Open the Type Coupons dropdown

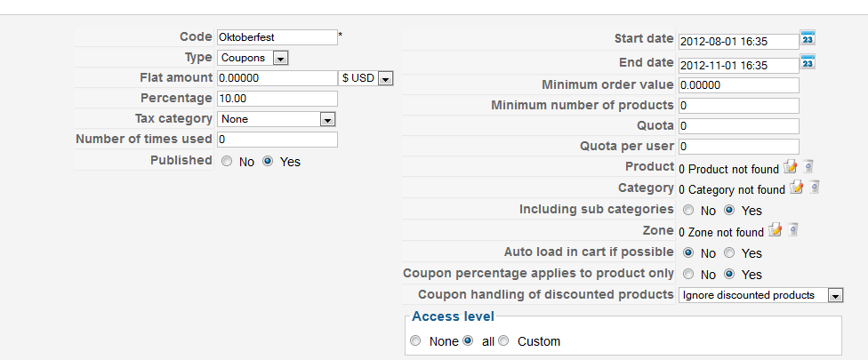253,58
